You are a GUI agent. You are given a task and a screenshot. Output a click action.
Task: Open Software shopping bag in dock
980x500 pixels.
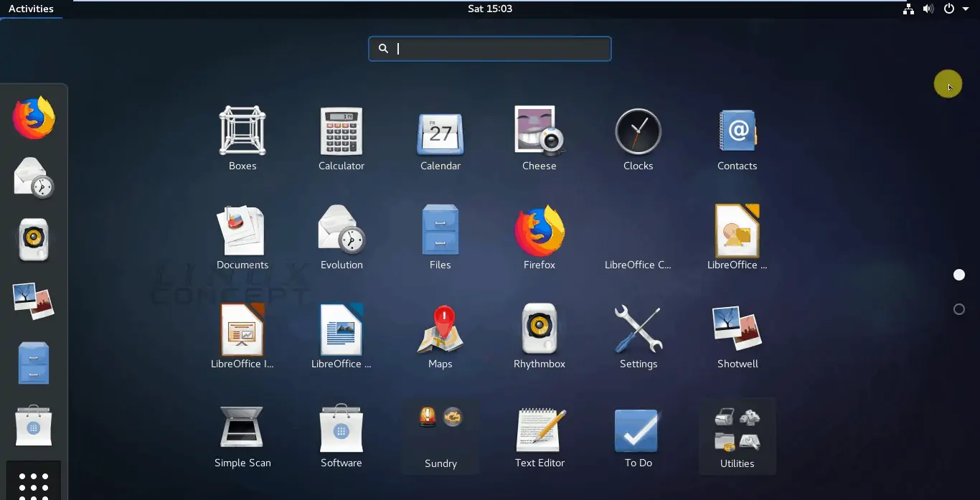(34, 425)
